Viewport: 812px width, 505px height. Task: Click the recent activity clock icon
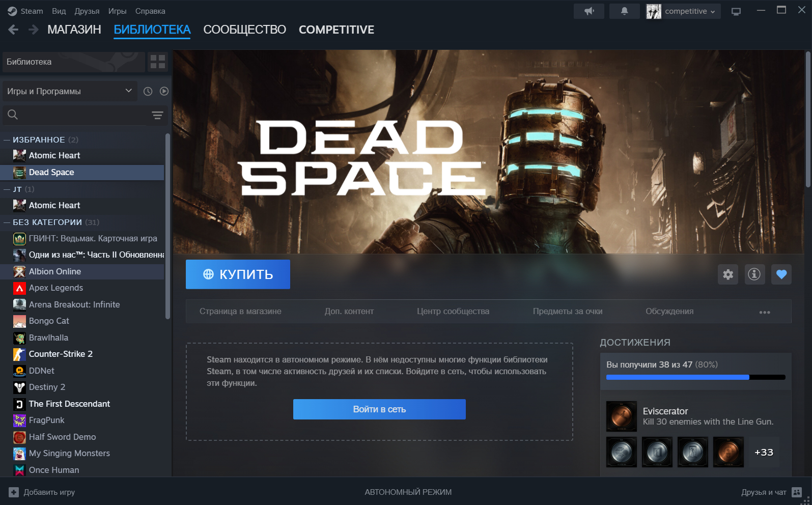148,92
